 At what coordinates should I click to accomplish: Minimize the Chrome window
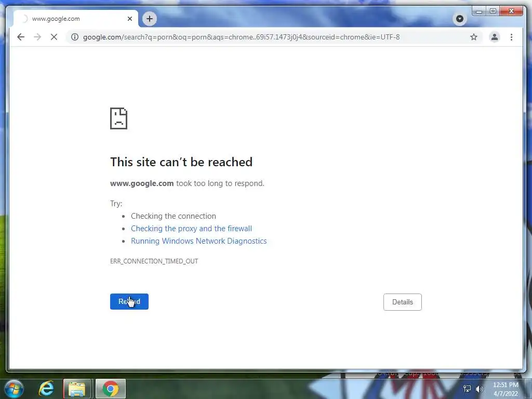[x=479, y=11]
